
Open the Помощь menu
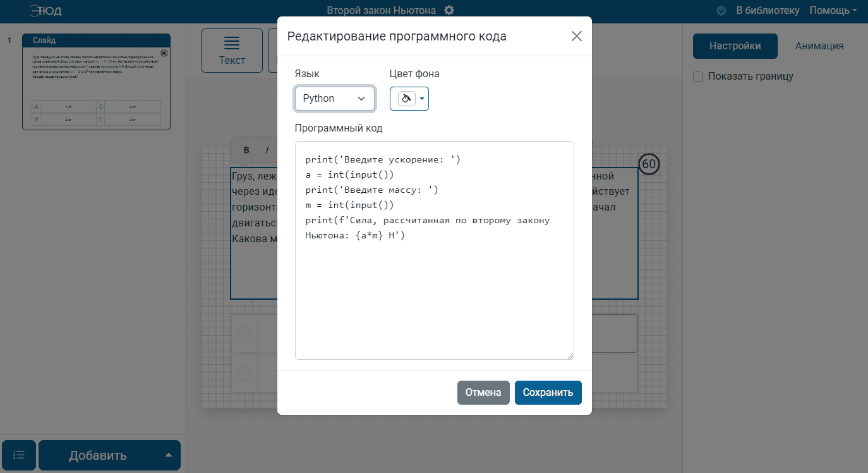[833, 10]
